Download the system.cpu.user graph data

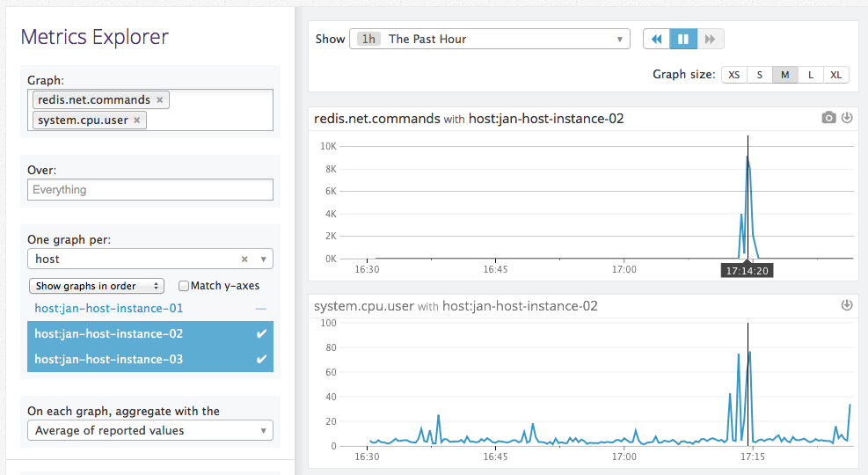[x=847, y=305]
